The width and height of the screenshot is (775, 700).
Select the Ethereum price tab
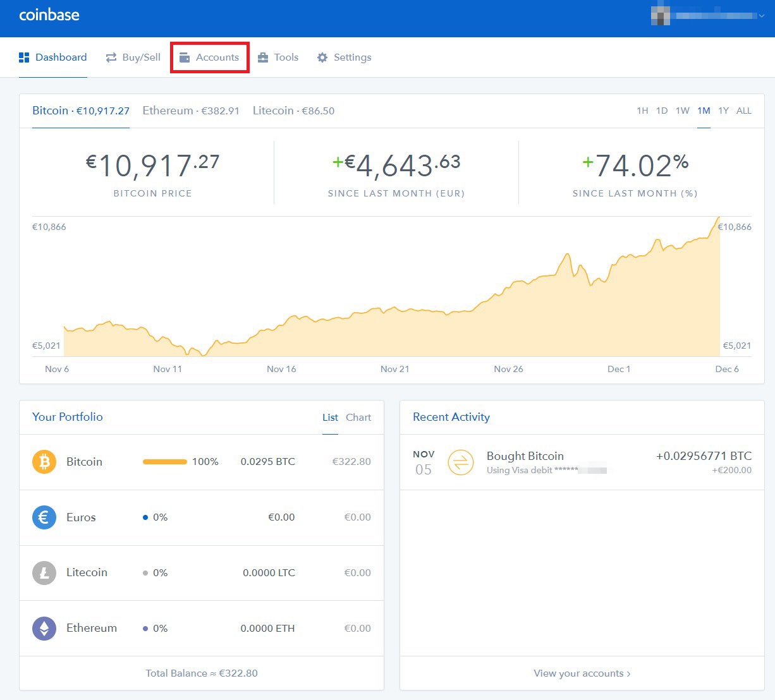pyautogui.click(x=191, y=111)
